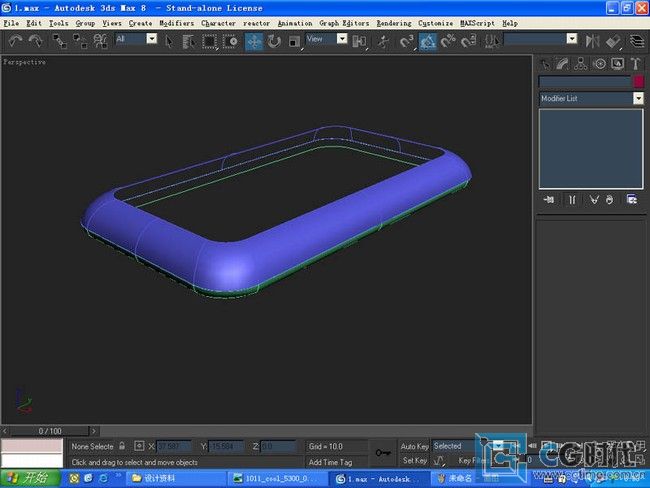Screen dimensions: 650x488
Task: Toggle the 3D Snaps button
Action: [407, 41]
